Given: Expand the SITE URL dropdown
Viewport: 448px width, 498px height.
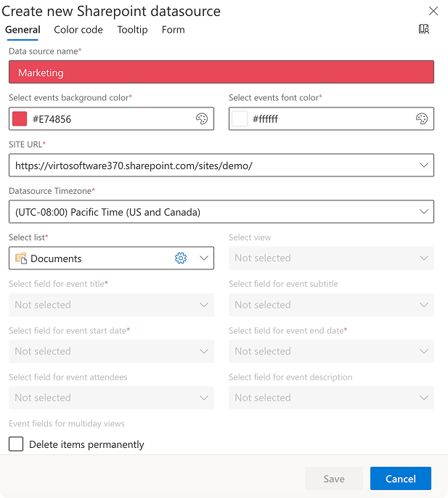Looking at the screenshot, I should click(424, 166).
